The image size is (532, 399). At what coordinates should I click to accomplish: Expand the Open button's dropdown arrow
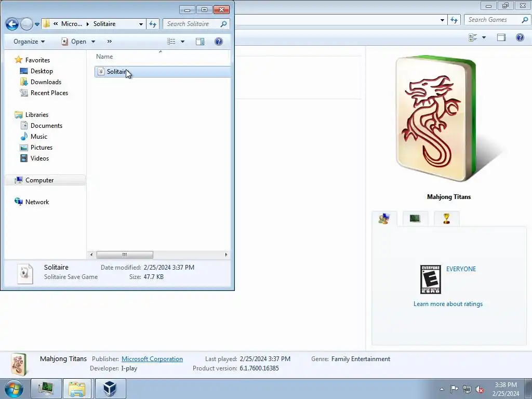(93, 42)
